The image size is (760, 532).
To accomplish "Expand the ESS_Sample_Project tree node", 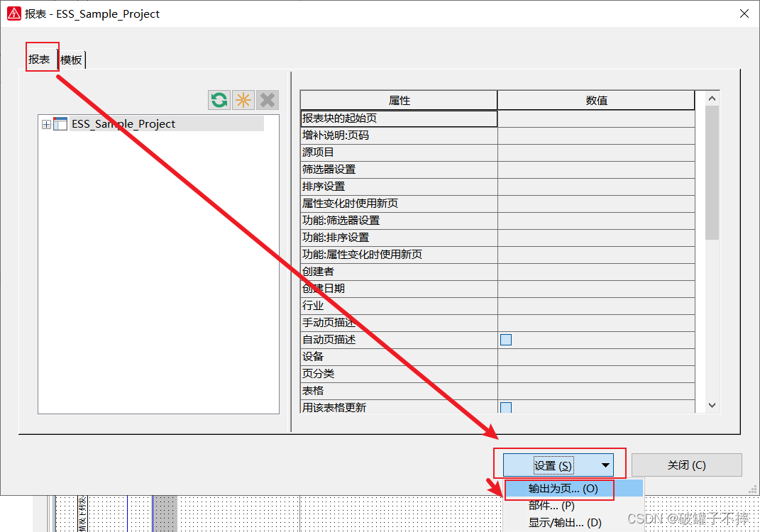I will click(x=46, y=124).
